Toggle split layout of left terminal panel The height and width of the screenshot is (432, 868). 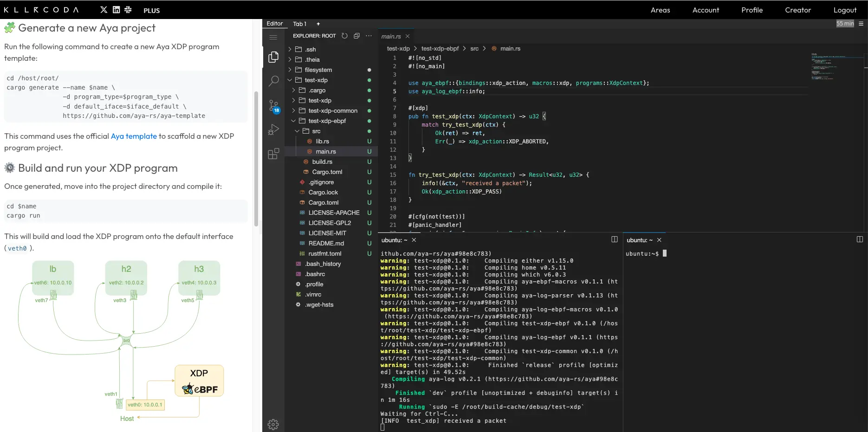tap(615, 239)
